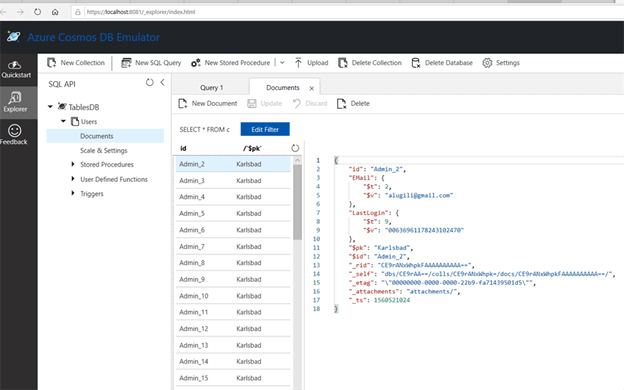Switch to the Query 1 tab

(x=211, y=88)
